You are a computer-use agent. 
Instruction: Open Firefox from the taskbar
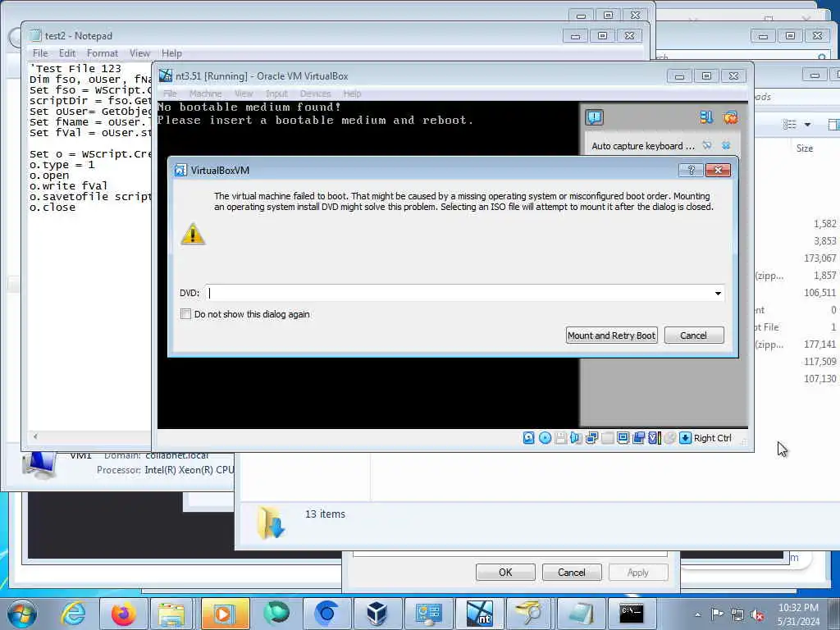[123, 612]
